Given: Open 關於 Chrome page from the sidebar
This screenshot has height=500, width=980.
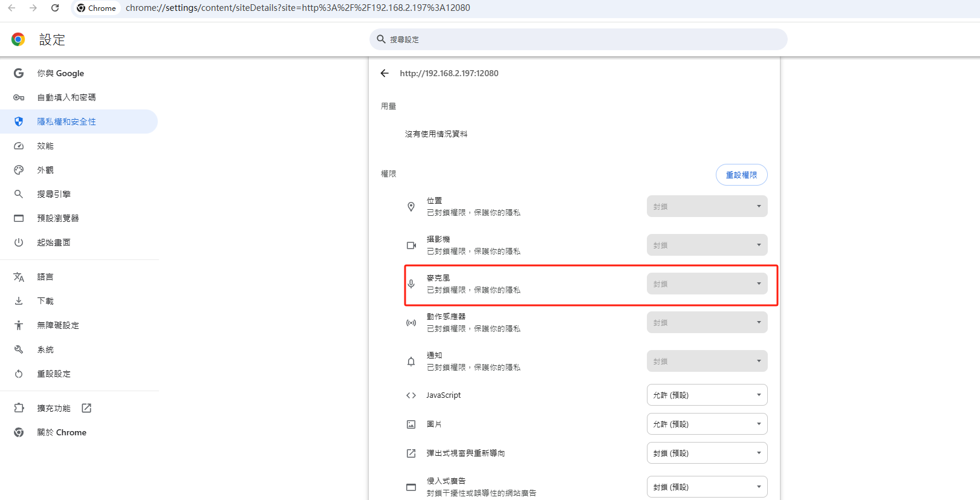Looking at the screenshot, I should (62, 432).
